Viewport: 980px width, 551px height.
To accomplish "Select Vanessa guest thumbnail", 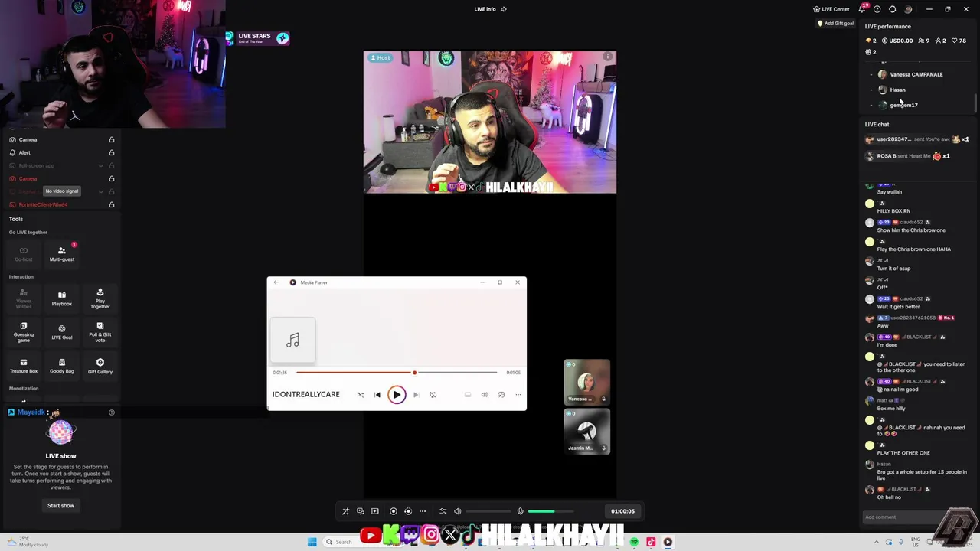I will coord(587,381).
